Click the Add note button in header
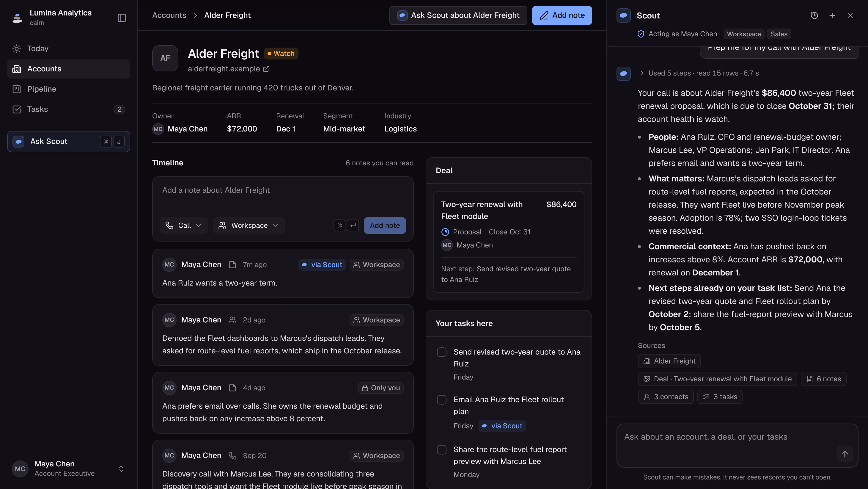This screenshot has height=489, width=868. coord(562,15)
